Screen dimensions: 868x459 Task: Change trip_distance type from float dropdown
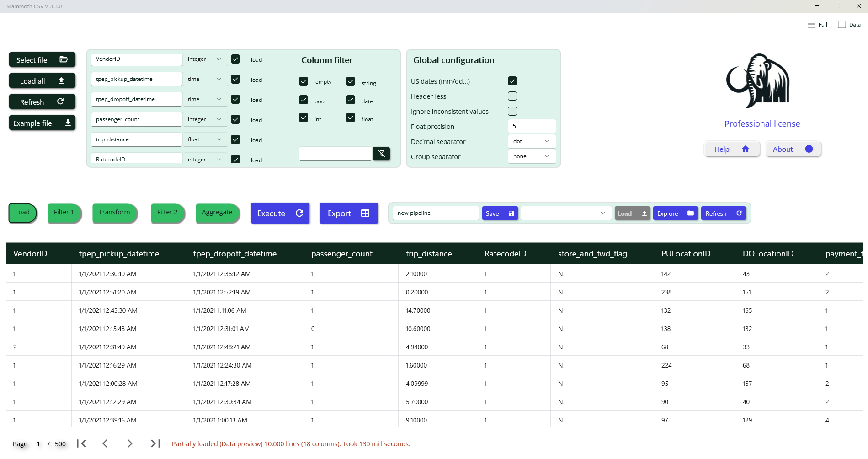[x=204, y=139]
